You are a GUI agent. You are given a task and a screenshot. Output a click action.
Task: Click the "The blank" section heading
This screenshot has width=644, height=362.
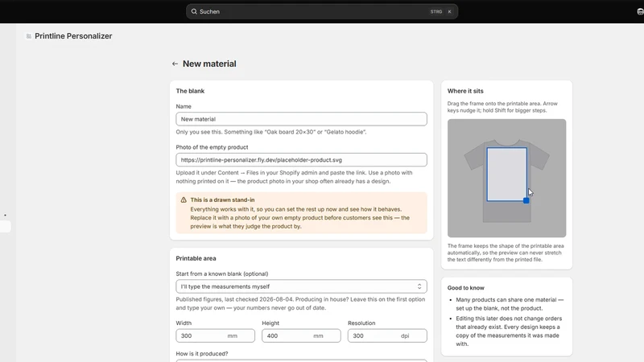(190, 91)
